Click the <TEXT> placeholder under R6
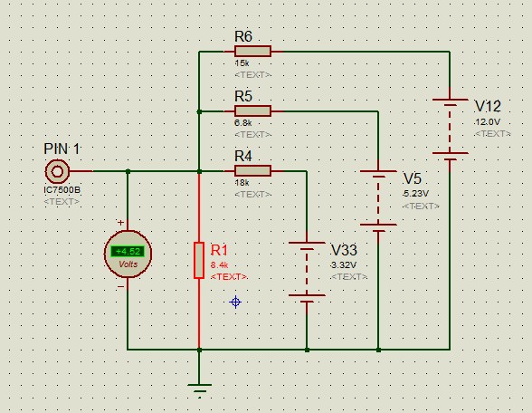 252,74
